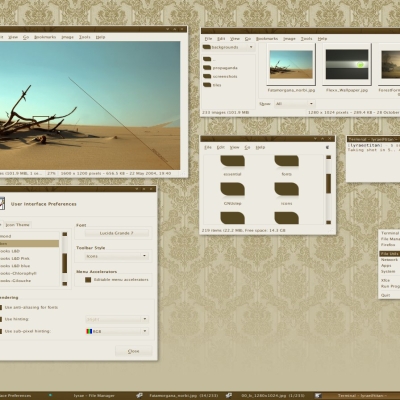Toggle Use sub-pixel hinting checkbox
Viewport: 400px width, 400px height.
pyautogui.click(x=1, y=331)
